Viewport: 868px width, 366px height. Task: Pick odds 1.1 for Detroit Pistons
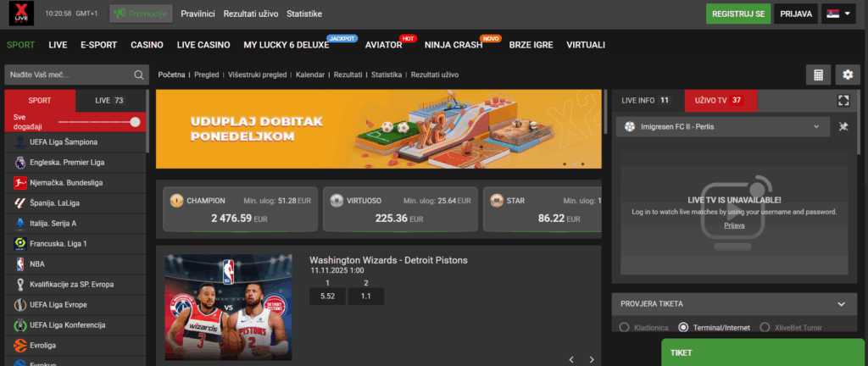pyautogui.click(x=366, y=297)
